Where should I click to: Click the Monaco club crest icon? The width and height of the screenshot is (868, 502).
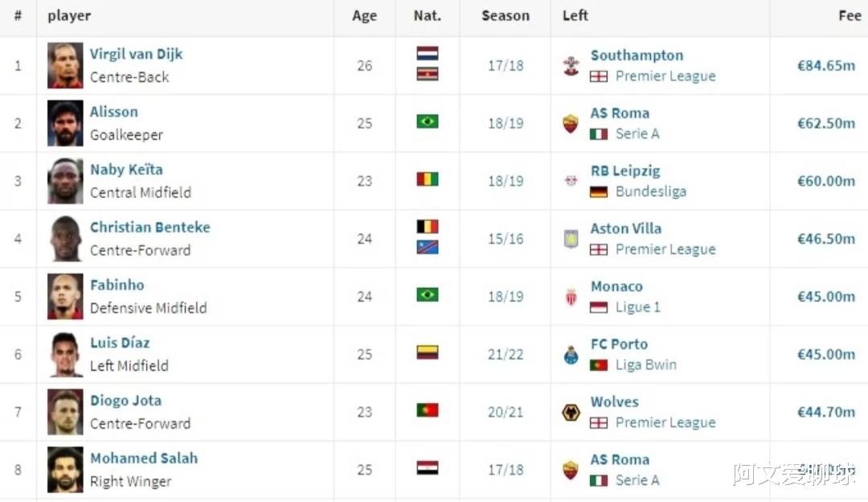click(x=571, y=297)
